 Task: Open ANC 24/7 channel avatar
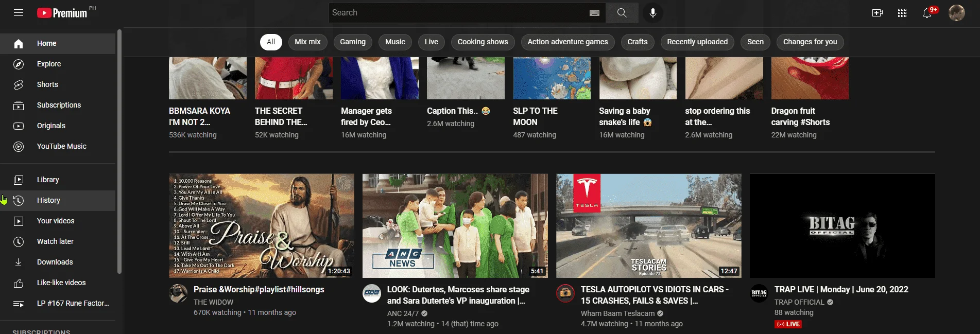372,293
